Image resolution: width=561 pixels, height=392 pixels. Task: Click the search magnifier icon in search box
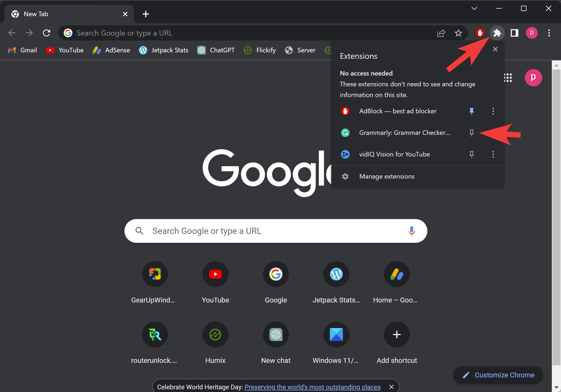139,231
